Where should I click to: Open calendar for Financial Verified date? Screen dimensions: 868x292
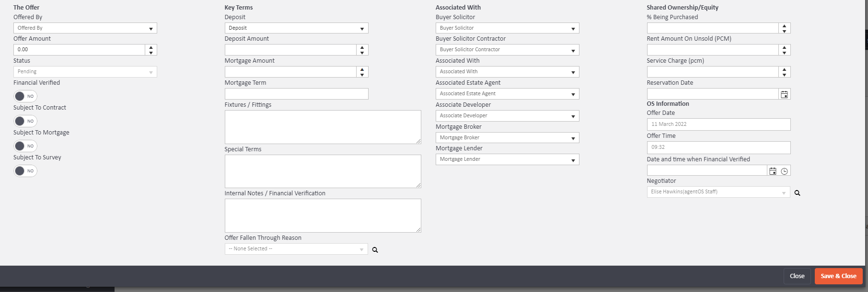pyautogui.click(x=773, y=171)
